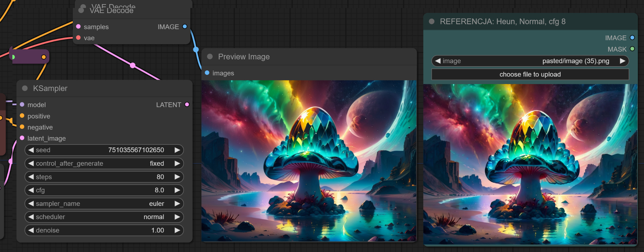Click the VAE Decode IMAGE output port
644x252 pixels.
coord(185,27)
